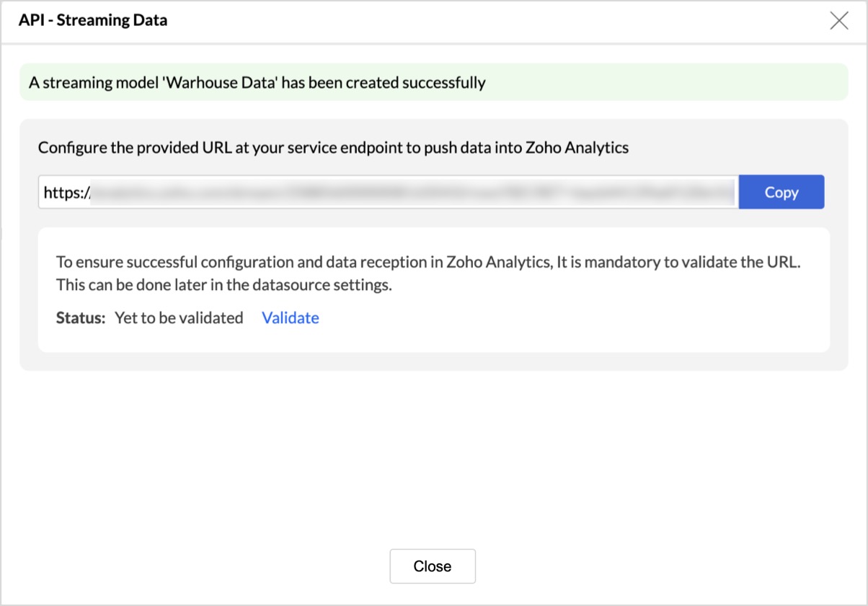Click the blurred portion of the URL
The height and width of the screenshot is (606, 868).
pyautogui.click(x=412, y=193)
